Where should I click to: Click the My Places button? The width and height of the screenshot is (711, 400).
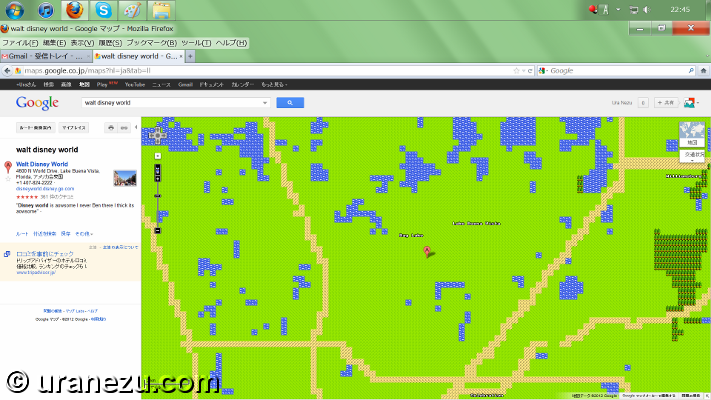pyautogui.click(x=74, y=128)
